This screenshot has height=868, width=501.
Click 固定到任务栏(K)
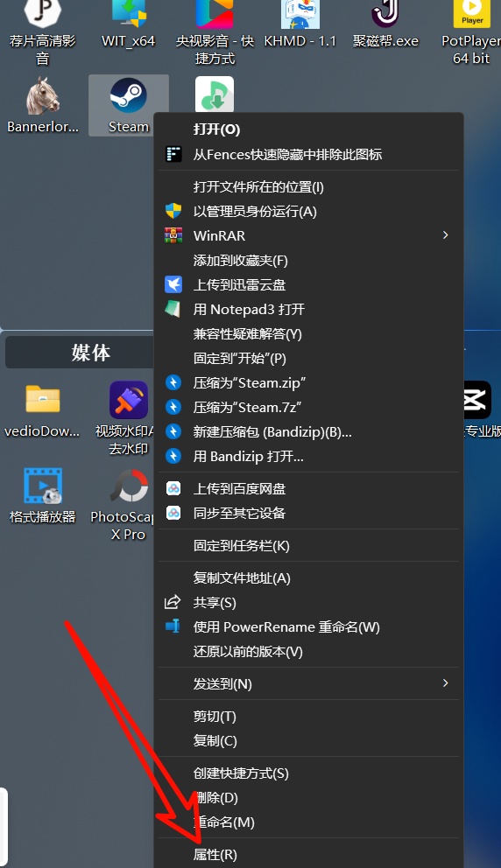coord(308,546)
